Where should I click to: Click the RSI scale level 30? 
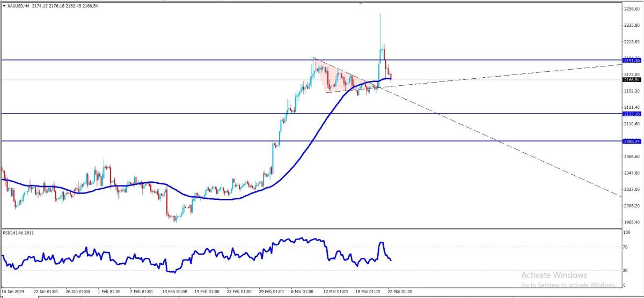click(x=626, y=270)
